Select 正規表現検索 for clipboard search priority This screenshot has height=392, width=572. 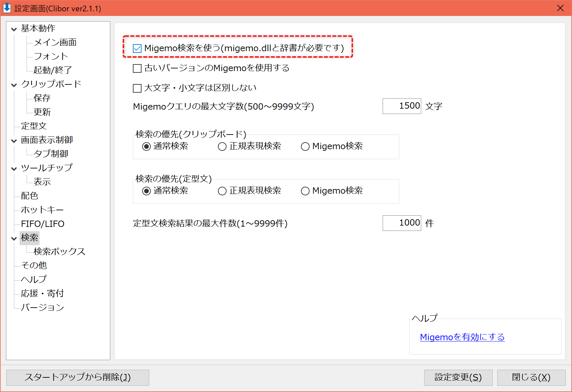(x=222, y=147)
